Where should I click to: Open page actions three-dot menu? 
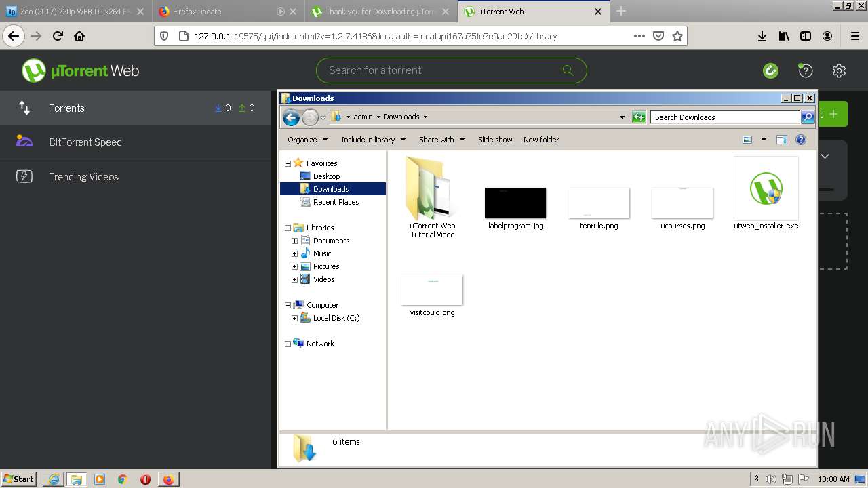pyautogui.click(x=639, y=36)
